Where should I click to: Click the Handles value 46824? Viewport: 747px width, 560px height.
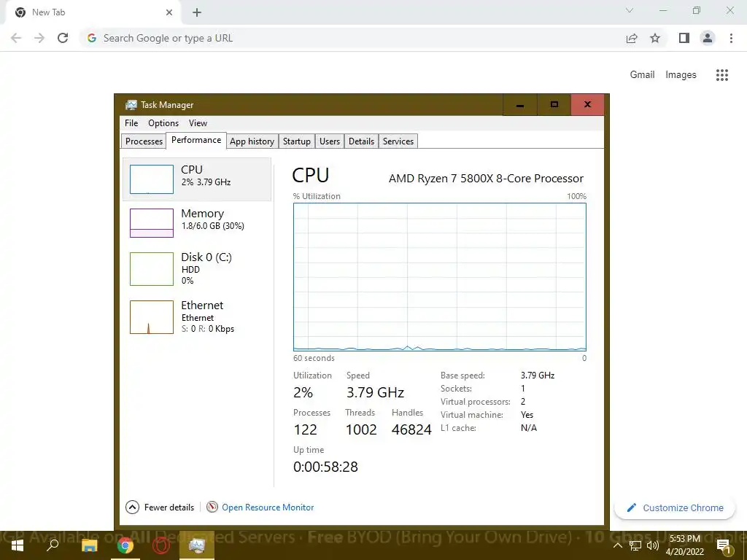click(x=411, y=429)
